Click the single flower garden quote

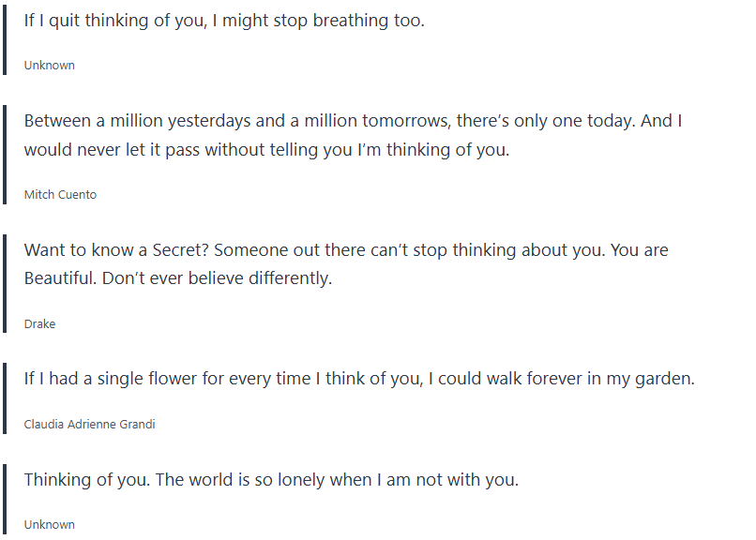click(358, 379)
